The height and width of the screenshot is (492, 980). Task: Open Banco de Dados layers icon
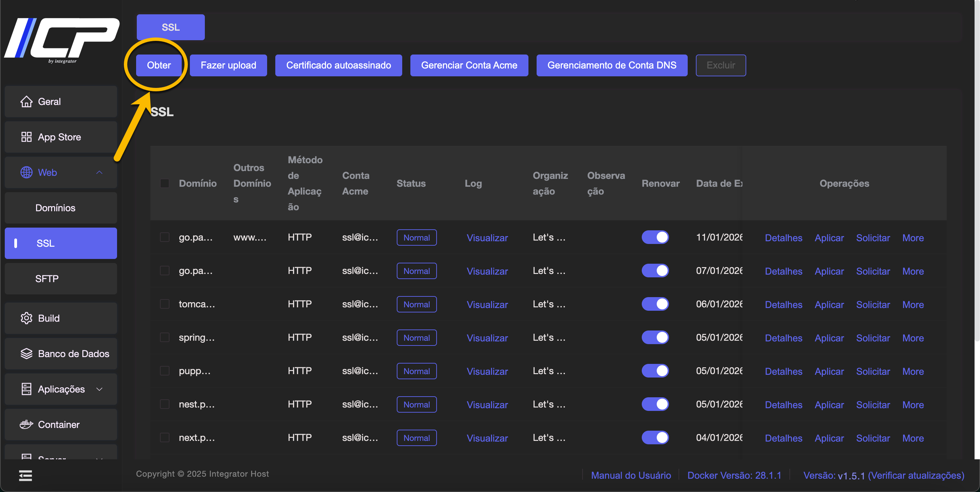(x=26, y=354)
